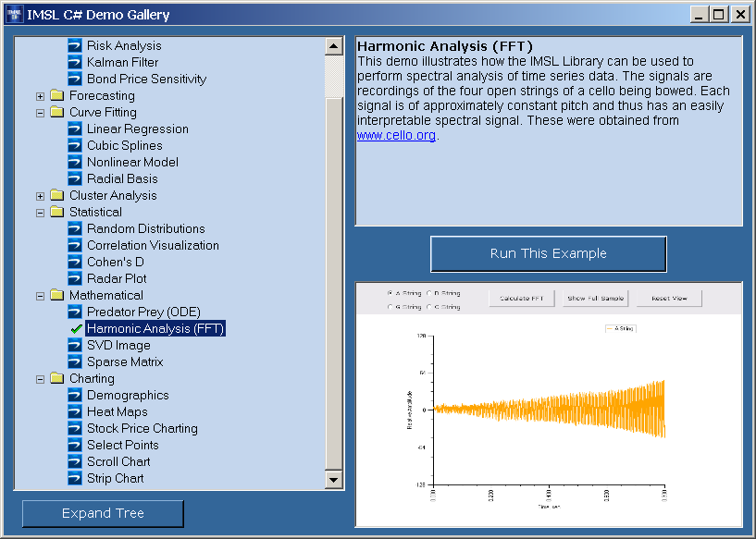Click the Calculate FFT button
The width and height of the screenshot is (756, 539).
pyautogui.click(x=527, y=298)
